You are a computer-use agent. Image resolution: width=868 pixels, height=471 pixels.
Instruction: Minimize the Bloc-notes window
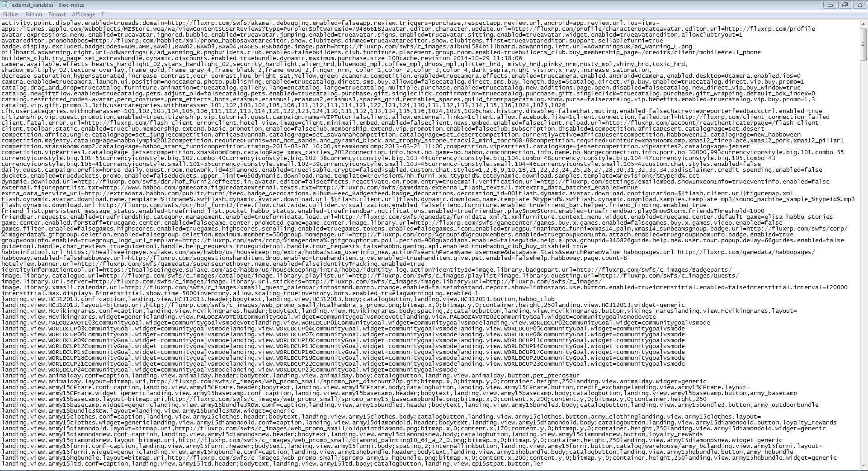click(x=830, y=5)
